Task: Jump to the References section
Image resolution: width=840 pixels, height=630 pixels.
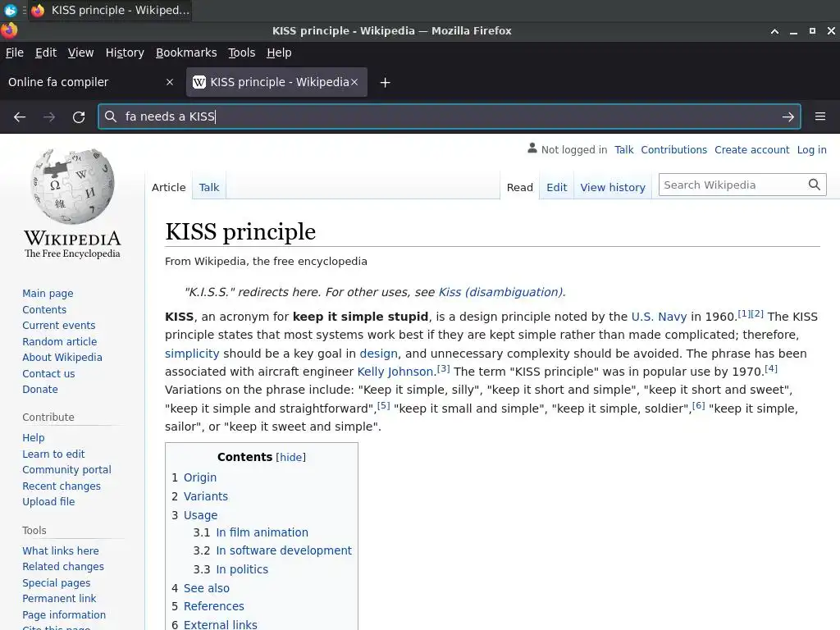Action: [214, 606]
